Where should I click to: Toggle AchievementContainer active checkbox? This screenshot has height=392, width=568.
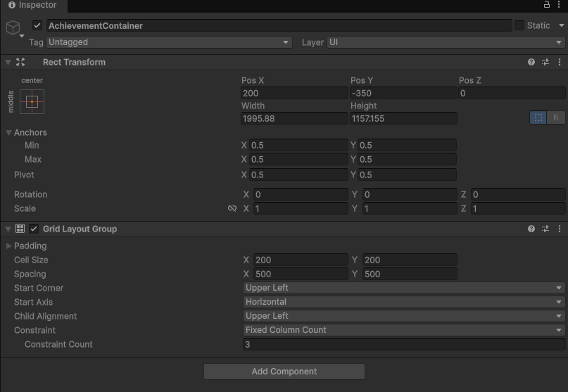pos(37,25)
